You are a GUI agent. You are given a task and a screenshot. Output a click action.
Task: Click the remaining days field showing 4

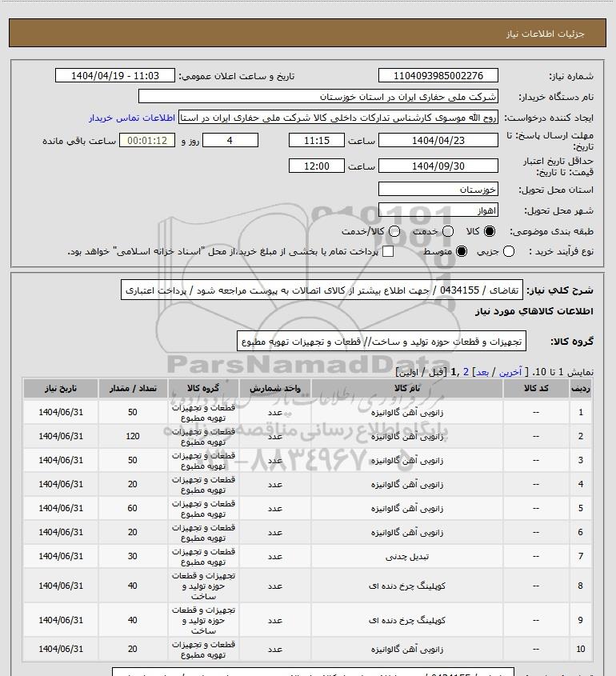(230, 140)
